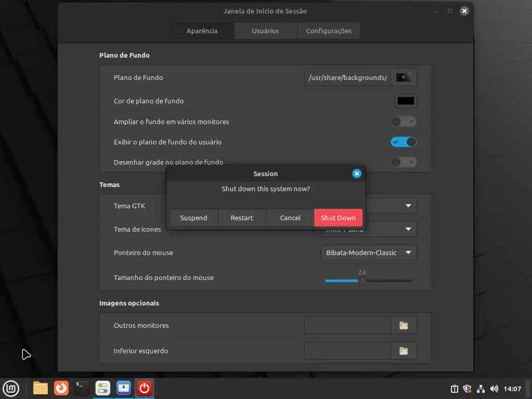
Task: Toggle Desenhar grade no plano de fundo
Action: point(403,162)
